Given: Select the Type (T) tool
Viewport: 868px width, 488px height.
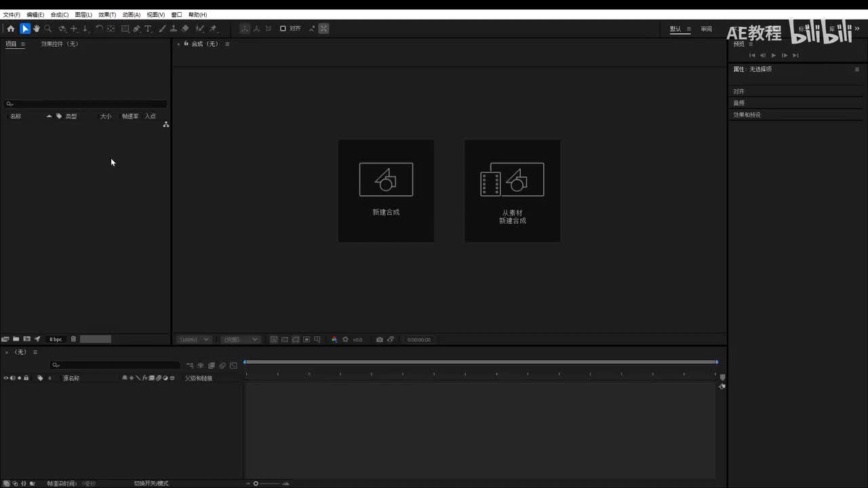Looking at the screenshot, I should (x=148, y=28).
